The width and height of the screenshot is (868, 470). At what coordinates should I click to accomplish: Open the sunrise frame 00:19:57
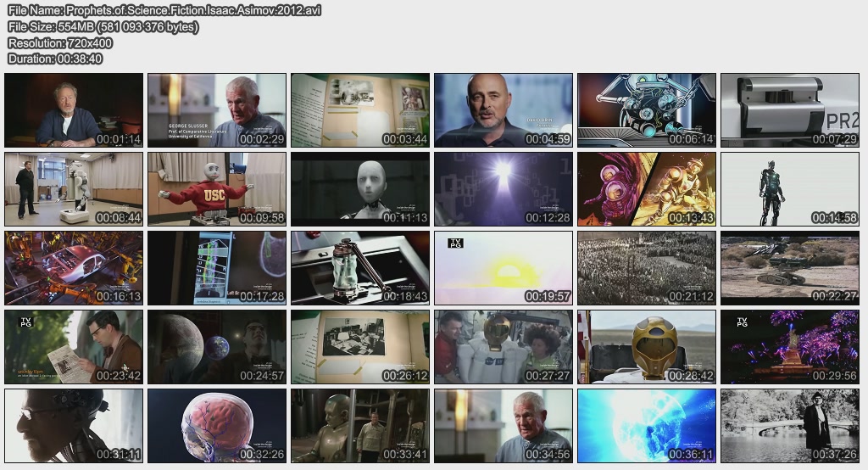[x=504, y=268]
